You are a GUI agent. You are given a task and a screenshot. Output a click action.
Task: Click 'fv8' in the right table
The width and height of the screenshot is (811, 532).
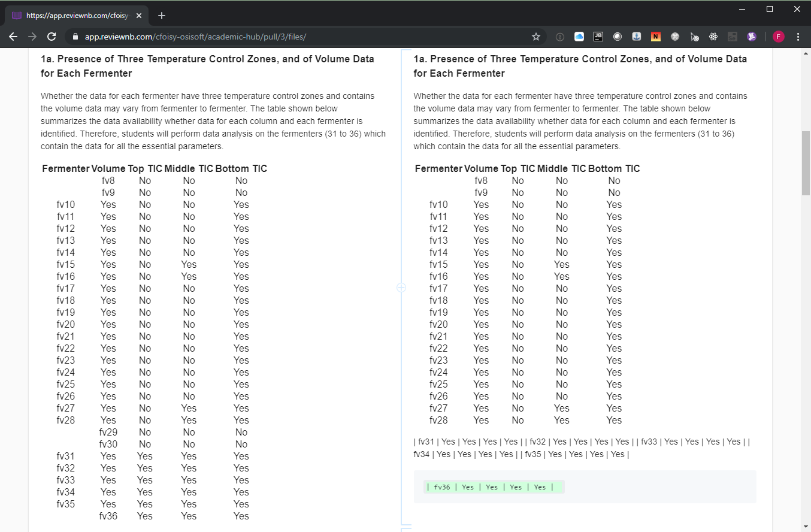(481, 180)
